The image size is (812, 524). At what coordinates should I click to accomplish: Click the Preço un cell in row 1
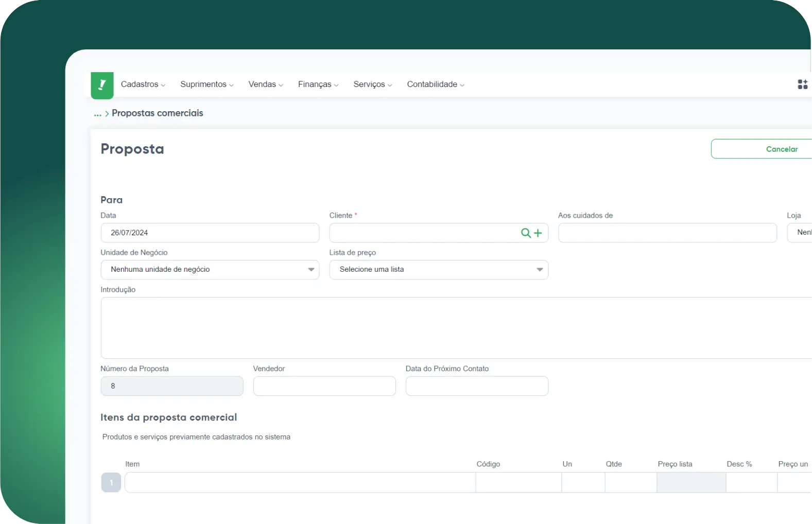coord(794,483)
